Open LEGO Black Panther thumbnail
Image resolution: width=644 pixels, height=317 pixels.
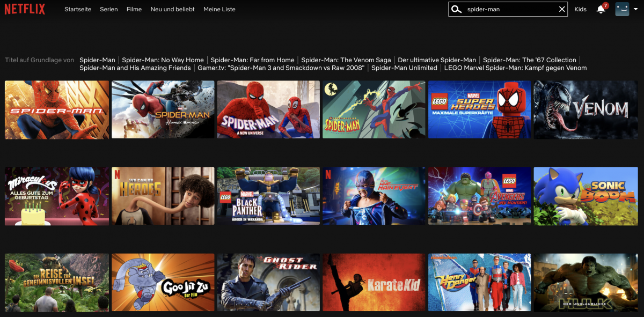268,196
